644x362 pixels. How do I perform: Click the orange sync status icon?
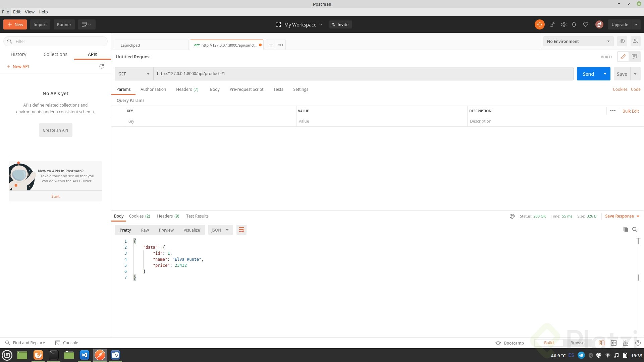[x=539, y=24]
